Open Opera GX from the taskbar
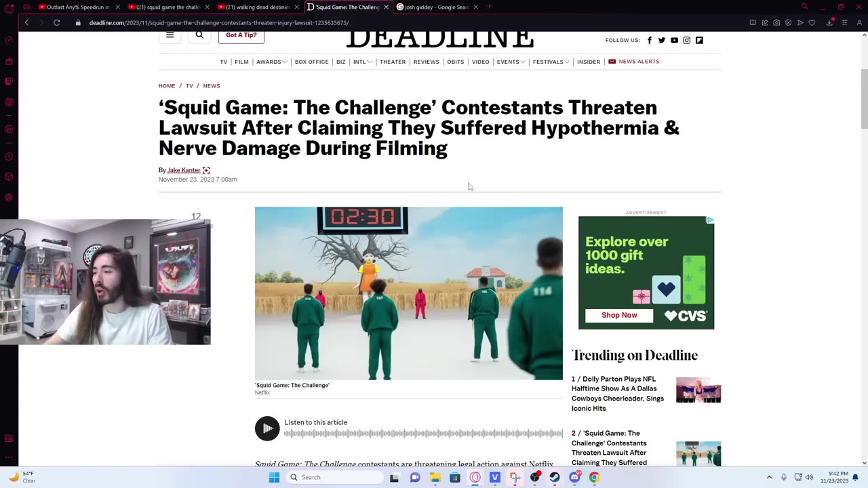Viewport: 868px width, 488px height. pos(475,477)
